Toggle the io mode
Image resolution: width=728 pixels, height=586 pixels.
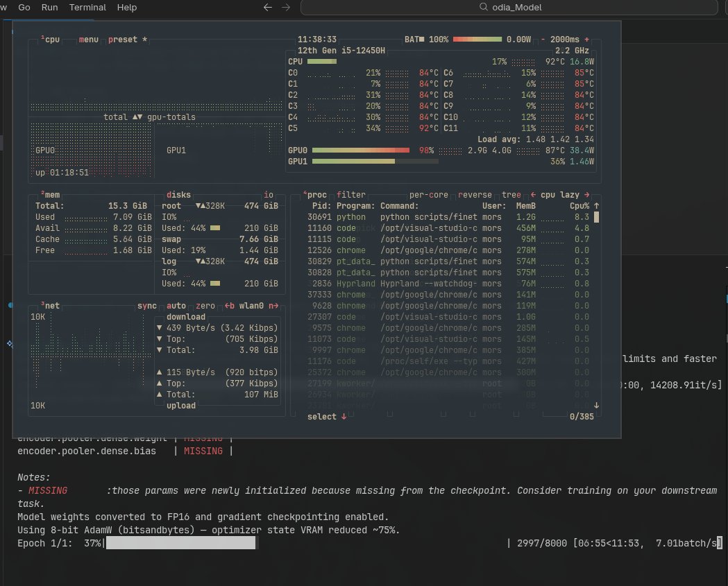[x=269, y=195]
